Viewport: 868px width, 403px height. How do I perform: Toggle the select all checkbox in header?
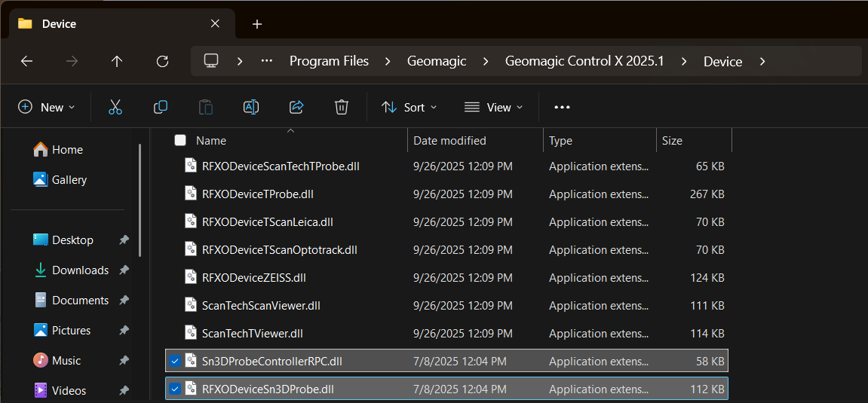(x=180, y=140)
